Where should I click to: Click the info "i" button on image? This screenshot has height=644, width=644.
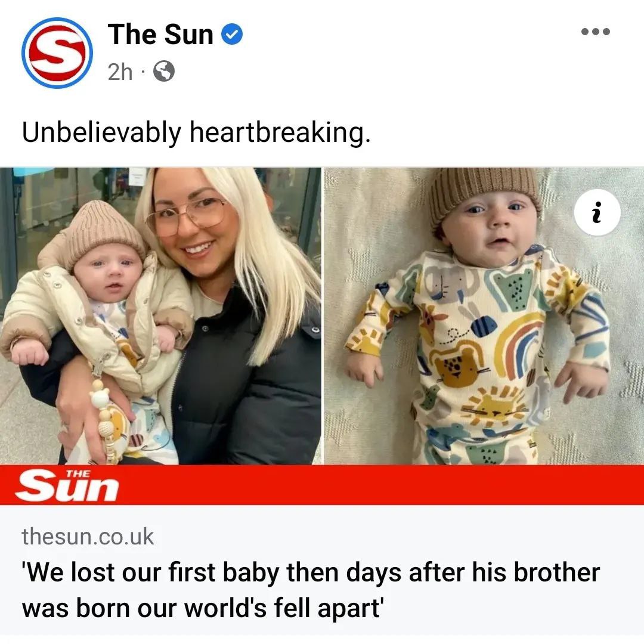tap(597, 212)
